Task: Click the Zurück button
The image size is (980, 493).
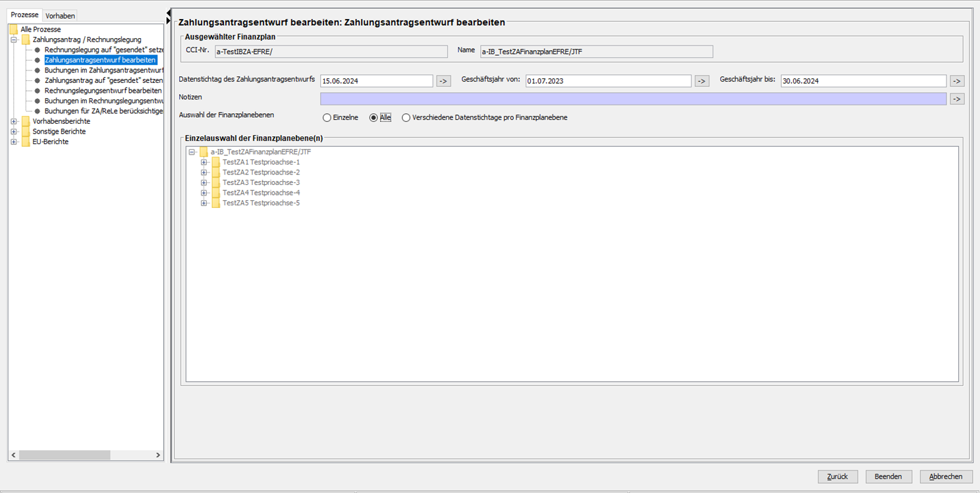Action: tap(838, 477)
